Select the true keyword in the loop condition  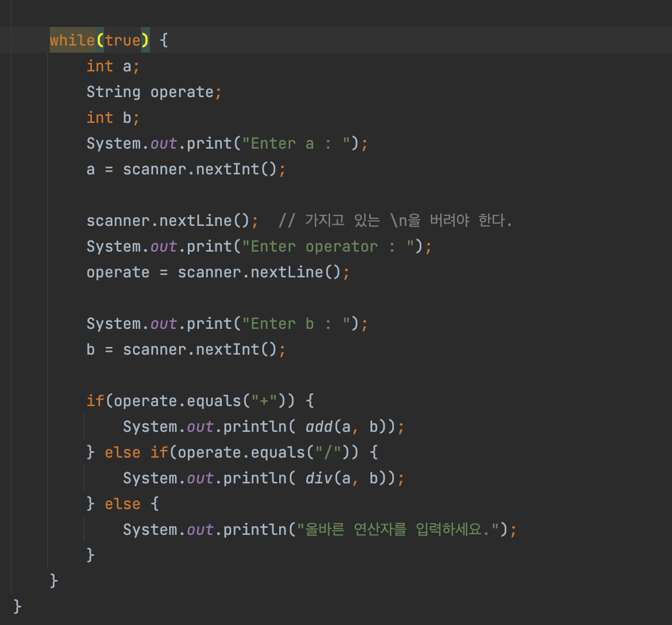click(122, 40)
